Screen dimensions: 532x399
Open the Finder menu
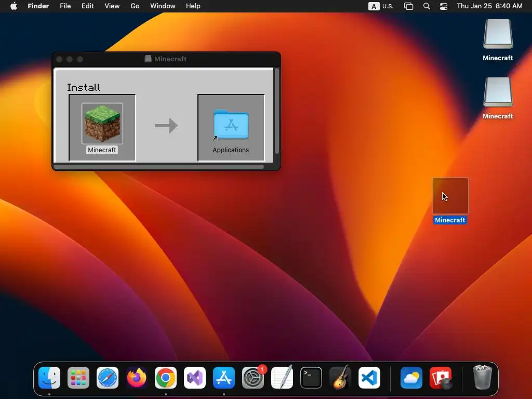pyautogui.click(x=38, y=6)
